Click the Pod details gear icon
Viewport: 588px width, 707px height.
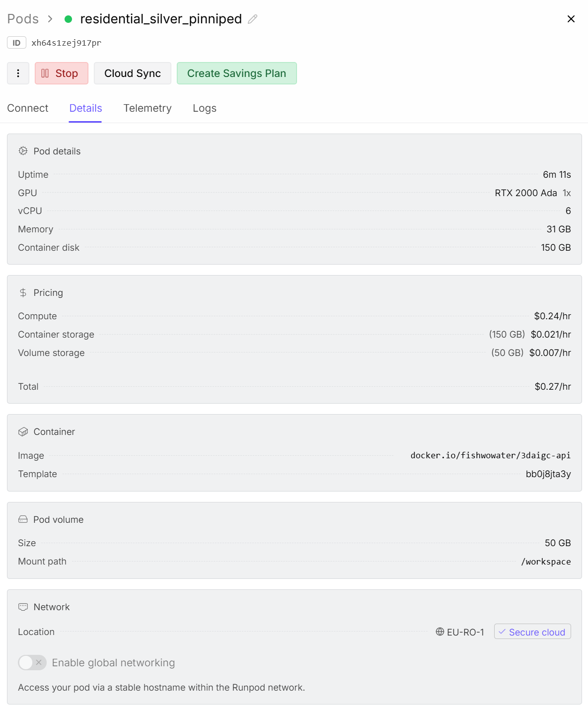23,151
